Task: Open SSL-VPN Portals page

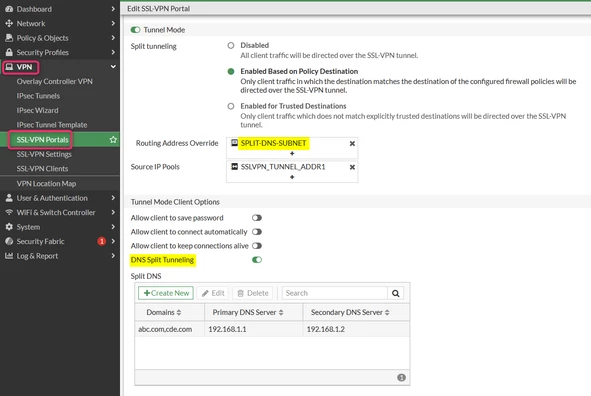Action: [x=42, y=140]
